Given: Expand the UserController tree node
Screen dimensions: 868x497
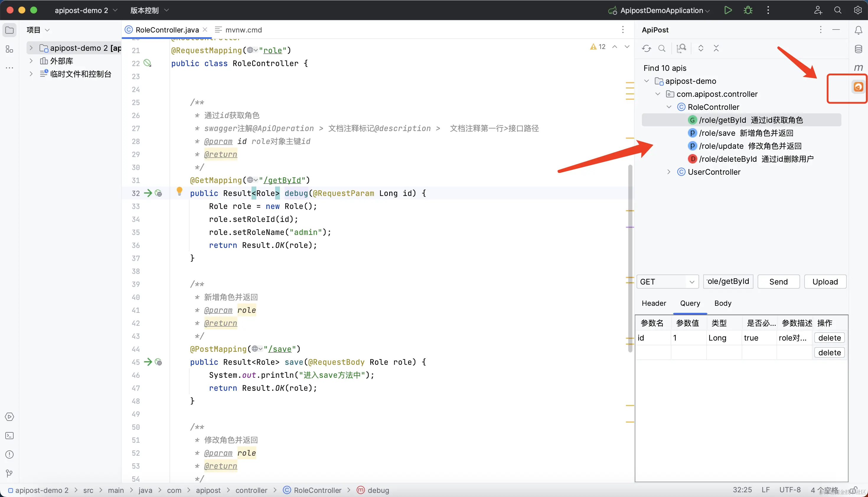Looking at the screenshot, I should 669,172.
